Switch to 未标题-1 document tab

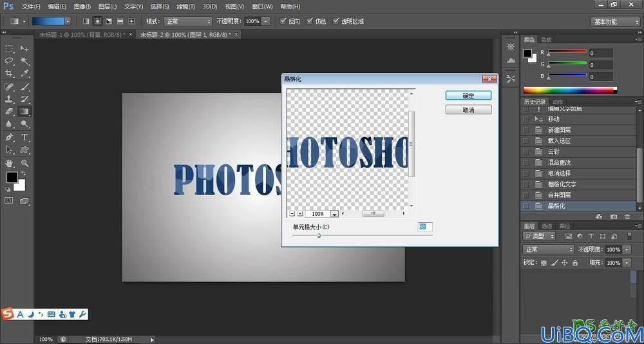(x=82, y=35)
